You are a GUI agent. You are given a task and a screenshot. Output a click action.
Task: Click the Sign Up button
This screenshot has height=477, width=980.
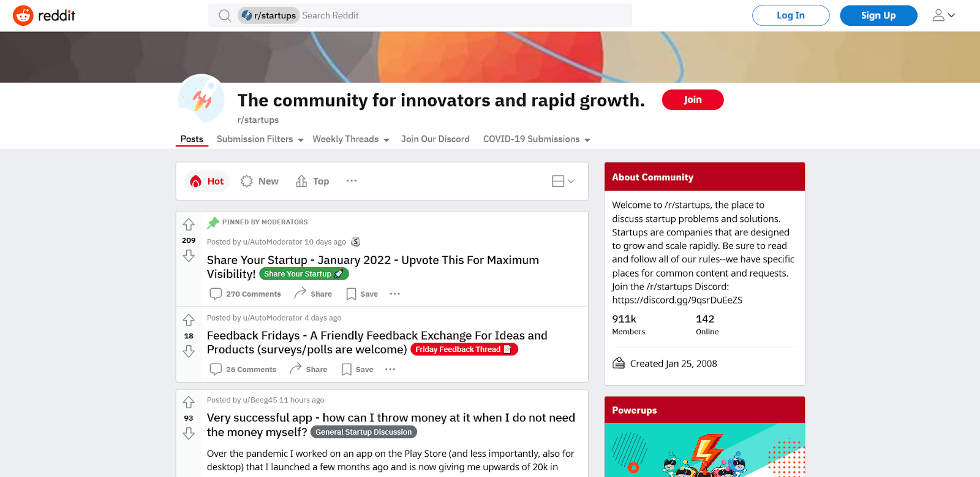pyautogui.click(x=878, y=15)
